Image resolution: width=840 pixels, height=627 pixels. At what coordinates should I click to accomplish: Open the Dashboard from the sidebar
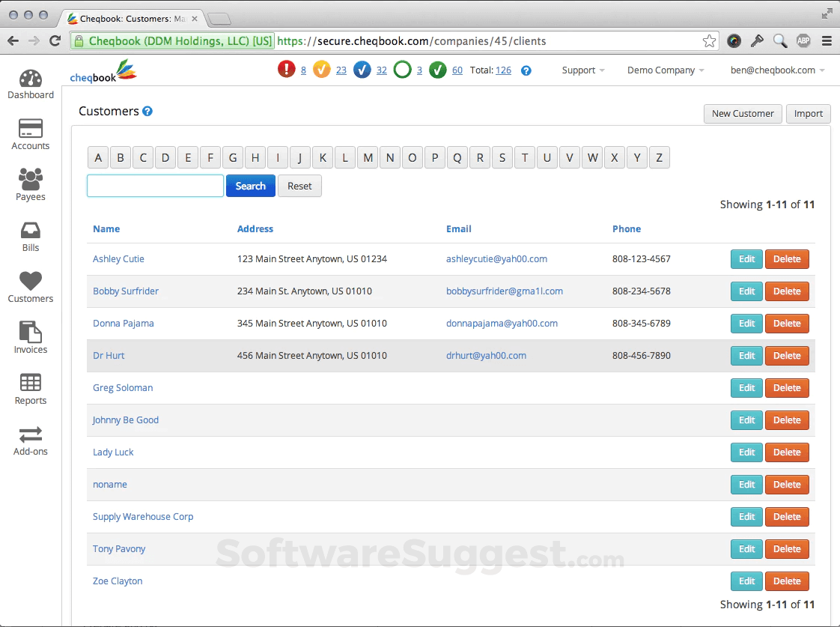(30, 83)
